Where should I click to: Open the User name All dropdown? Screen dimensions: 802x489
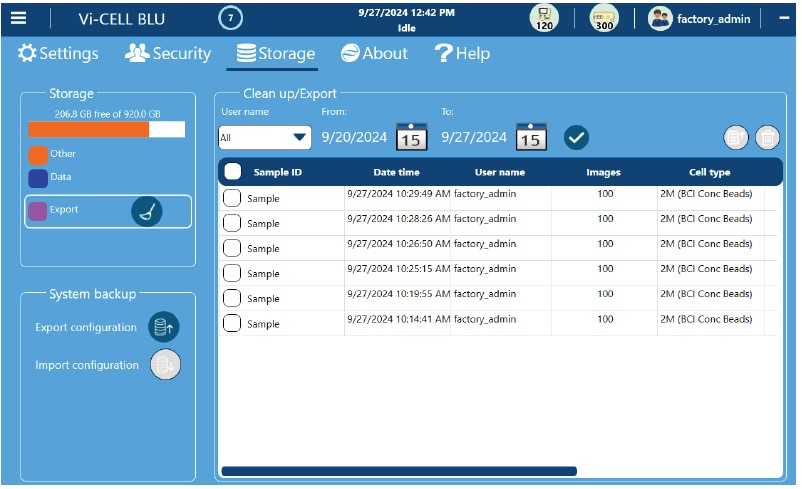[x=264, y=138]
